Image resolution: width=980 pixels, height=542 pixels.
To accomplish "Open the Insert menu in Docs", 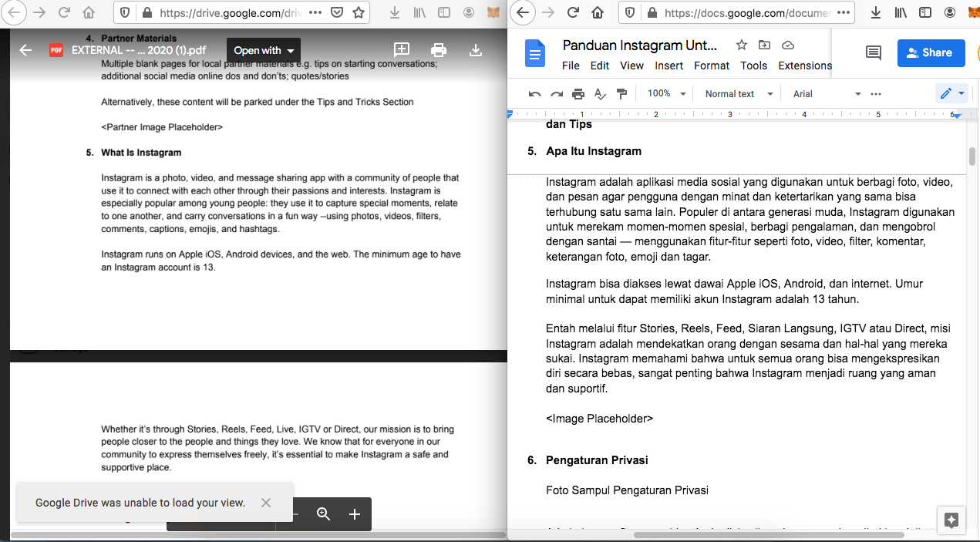I will [668, 66].
